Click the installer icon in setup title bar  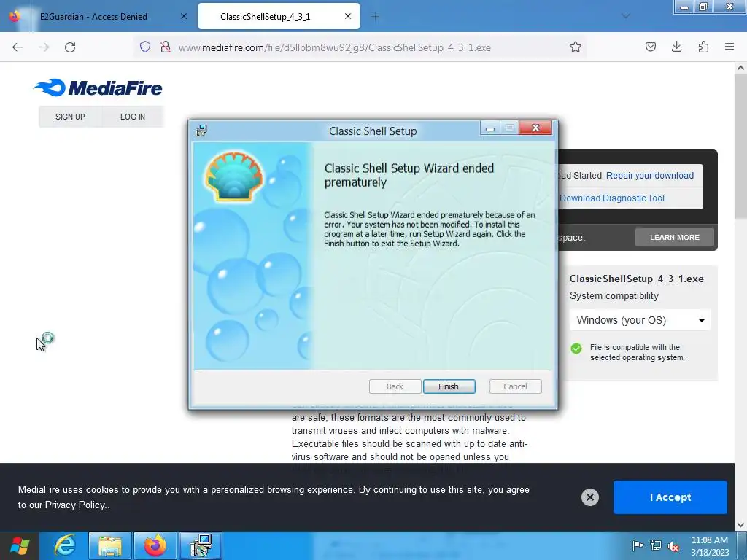click(201, 131)
